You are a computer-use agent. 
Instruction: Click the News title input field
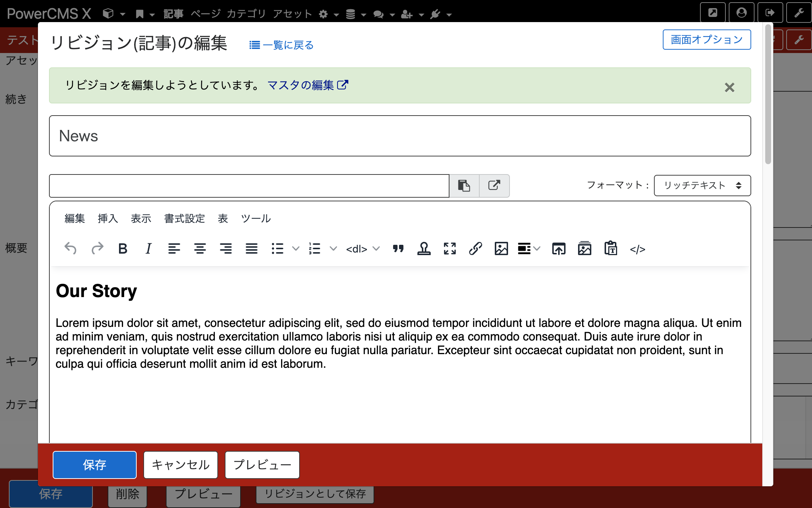coord(400,136)
